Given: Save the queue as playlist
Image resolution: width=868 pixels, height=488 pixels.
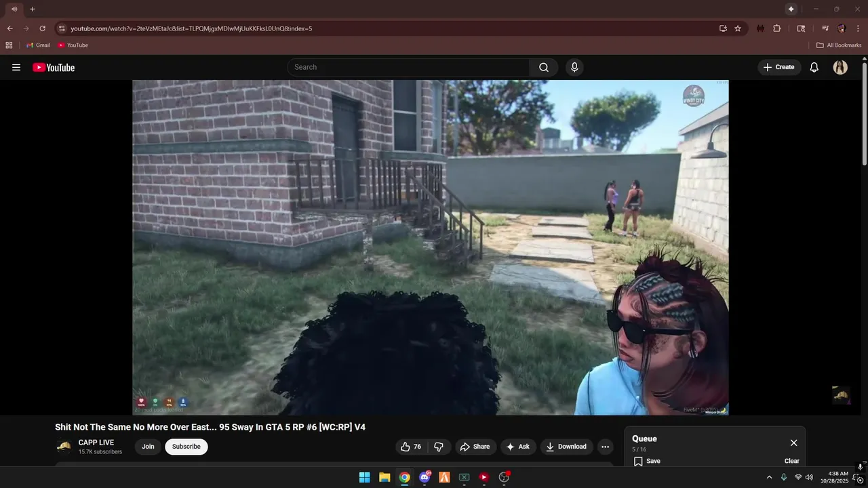Looking at the screenshot, I should tap(647, 461).
